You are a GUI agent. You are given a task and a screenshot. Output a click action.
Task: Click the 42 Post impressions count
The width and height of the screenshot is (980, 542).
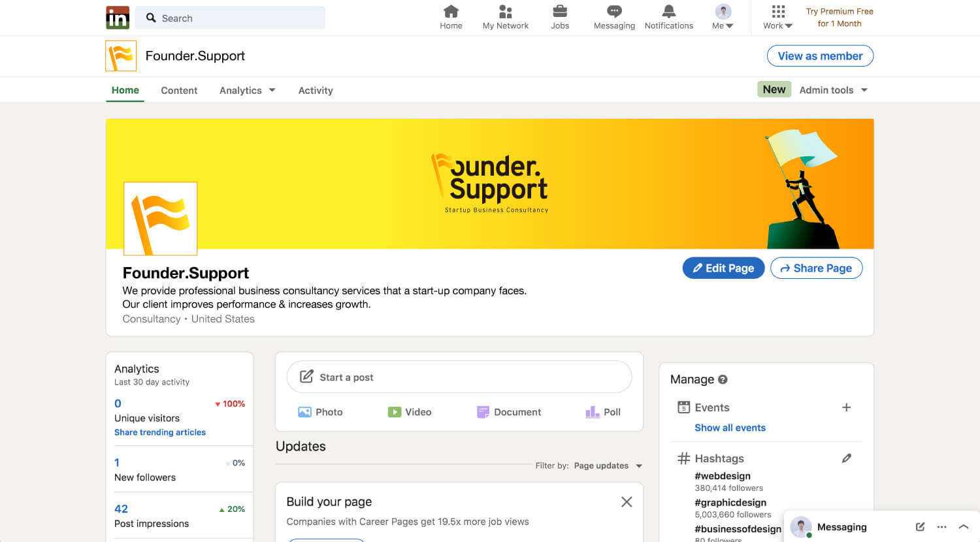point(121,509)
